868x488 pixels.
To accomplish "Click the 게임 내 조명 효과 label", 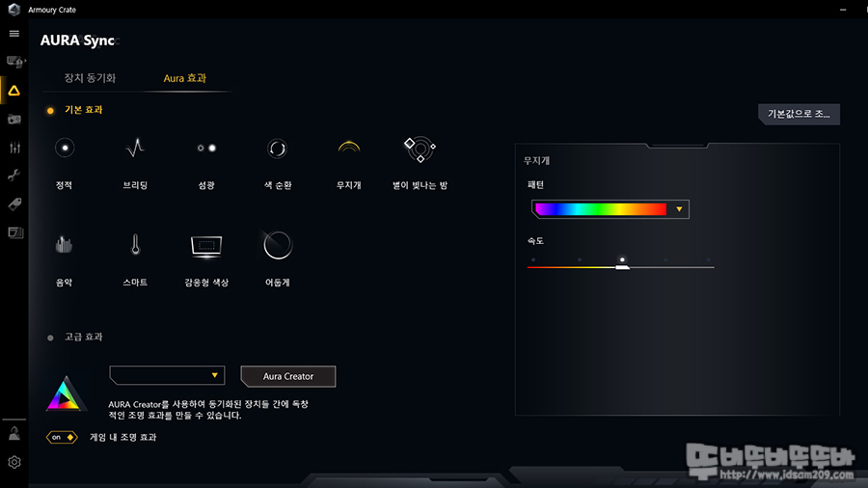I will click(x=122, y=437).
